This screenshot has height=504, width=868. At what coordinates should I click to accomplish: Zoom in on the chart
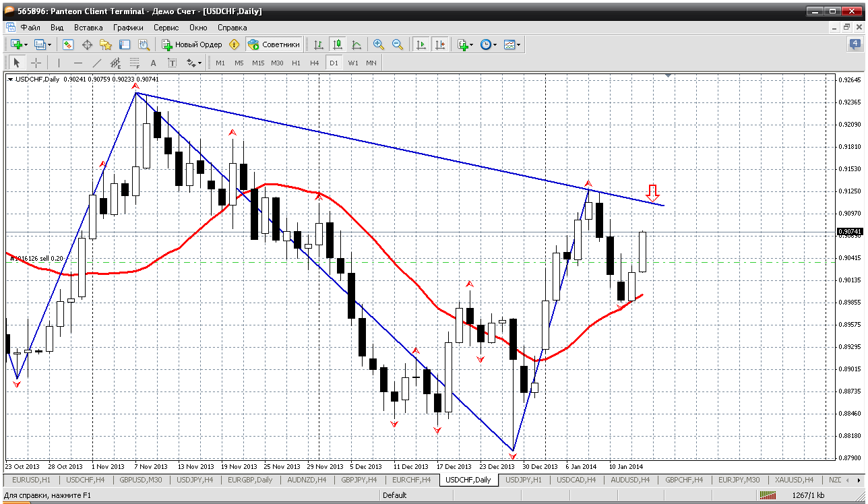pyautogui.click(x=379, y=44)
